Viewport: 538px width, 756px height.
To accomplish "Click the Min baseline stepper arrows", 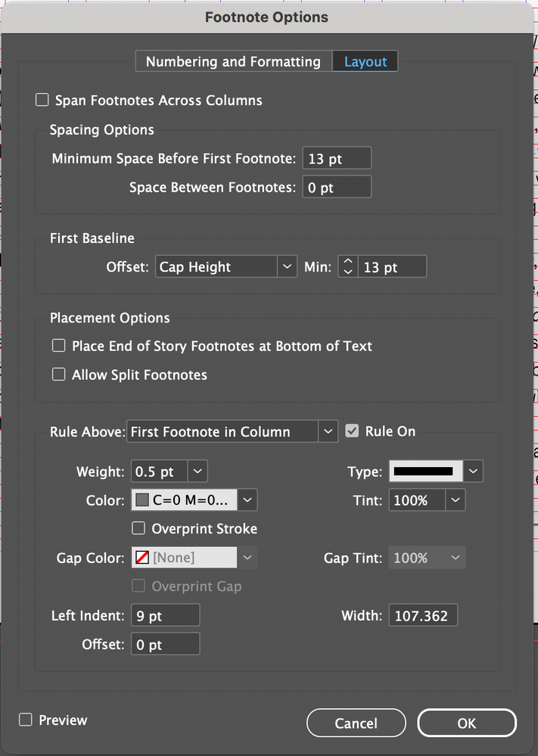I will (x=348, y=267).
